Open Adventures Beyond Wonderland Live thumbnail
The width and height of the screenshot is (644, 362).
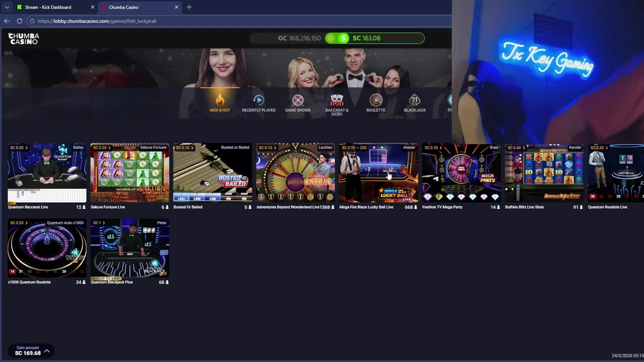295,173
